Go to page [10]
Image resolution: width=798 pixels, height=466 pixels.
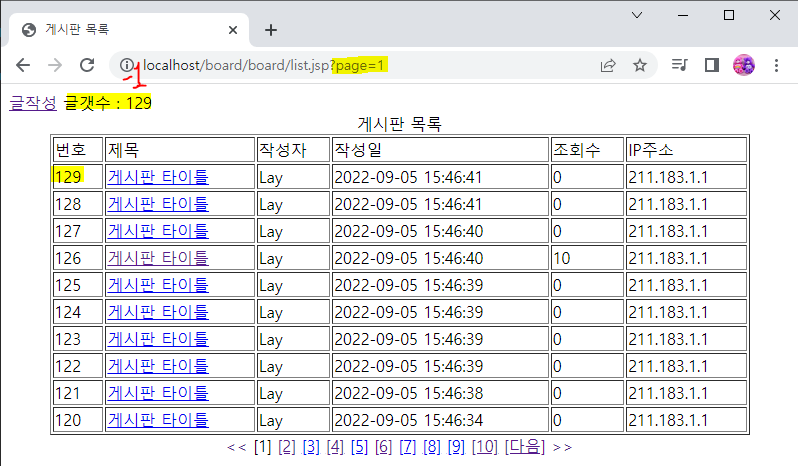pyautogui.click(x=485, y=447)
